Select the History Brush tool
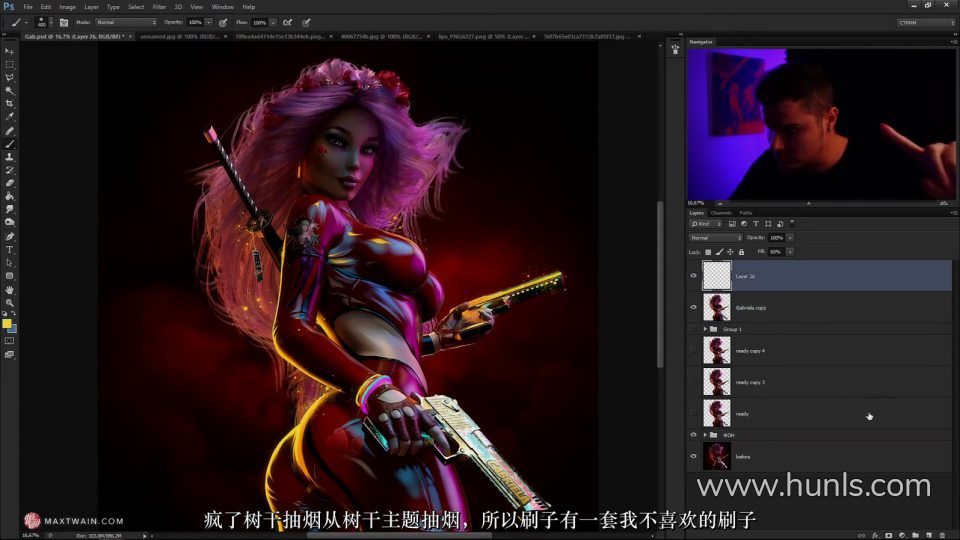 (9, 170)
